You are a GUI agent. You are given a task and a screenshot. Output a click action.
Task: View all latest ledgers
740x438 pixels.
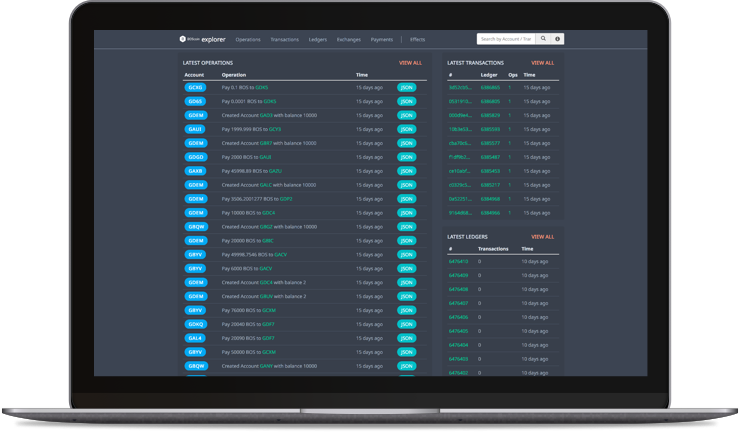pyautogui.click(x=542, y=237)
